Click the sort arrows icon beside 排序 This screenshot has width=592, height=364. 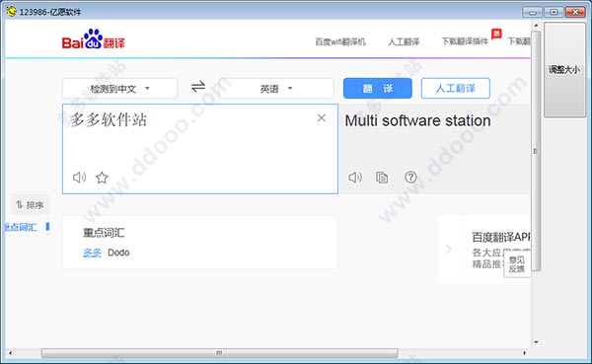point(20,204)
